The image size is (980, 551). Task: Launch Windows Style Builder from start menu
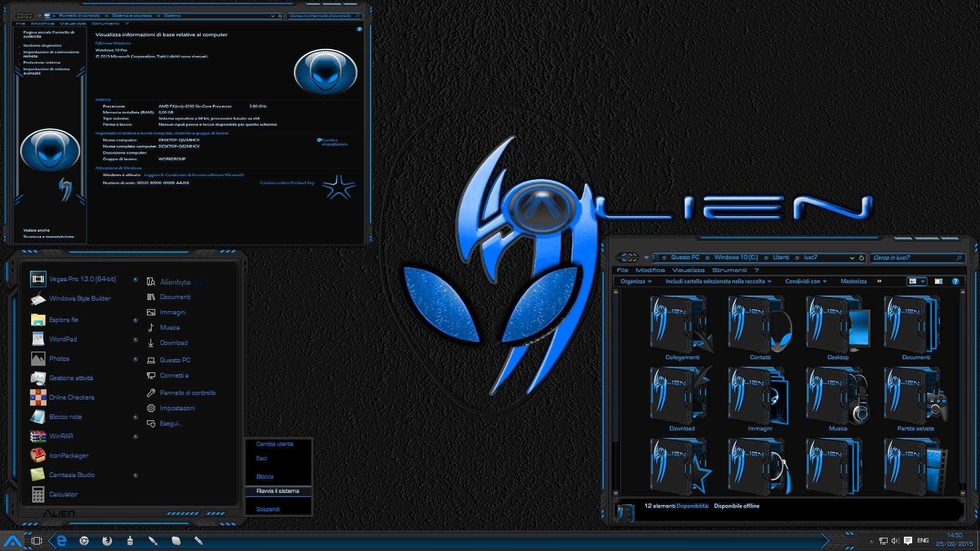pos(80,298)
